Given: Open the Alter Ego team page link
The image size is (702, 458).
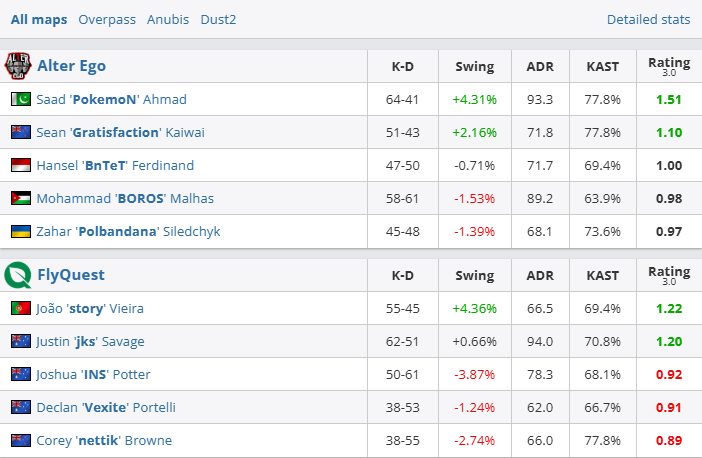Looking at the screenshot, I should 71,66.
